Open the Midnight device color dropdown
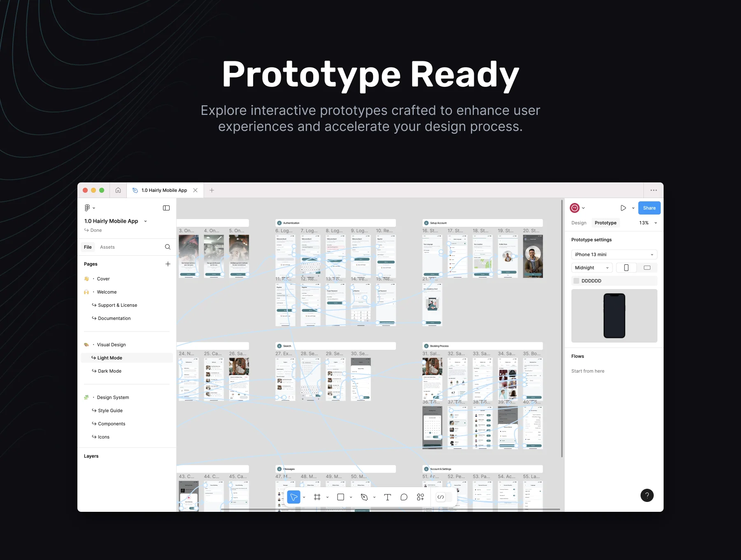Viewport: 741px width, 560px height. tap(592, 268)
